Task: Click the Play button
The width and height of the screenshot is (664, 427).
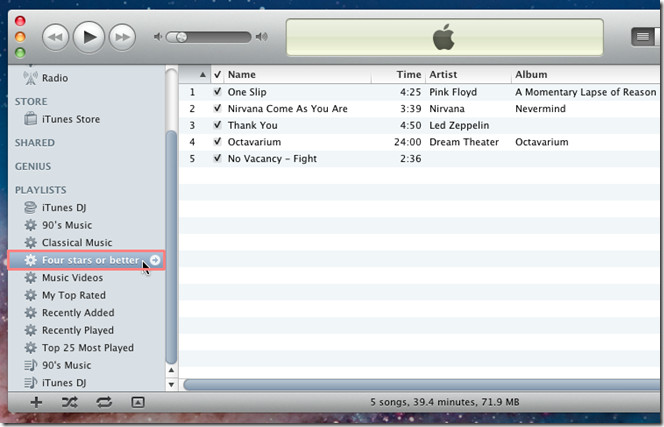Action: click(89, 37)
